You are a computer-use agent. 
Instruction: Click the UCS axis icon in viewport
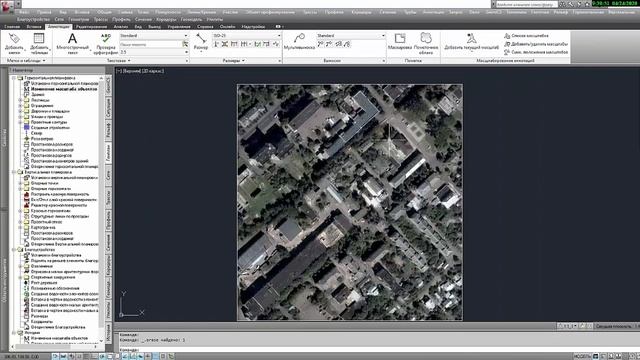point(131,304)
